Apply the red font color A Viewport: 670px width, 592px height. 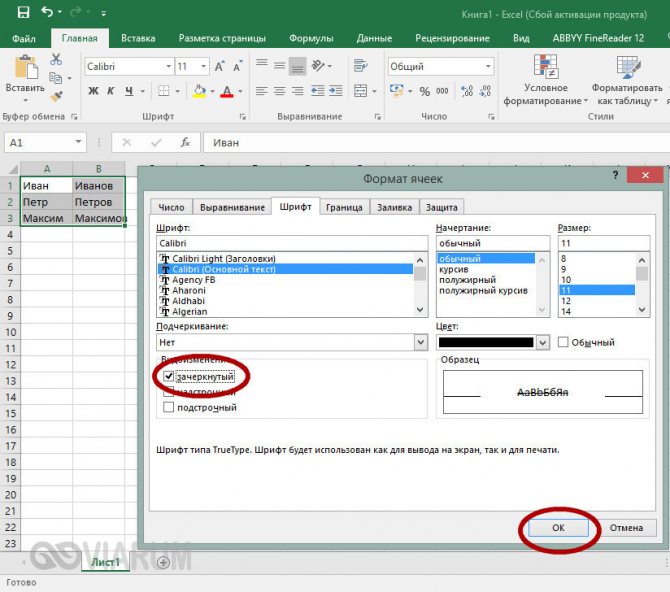tap(227, 91)
